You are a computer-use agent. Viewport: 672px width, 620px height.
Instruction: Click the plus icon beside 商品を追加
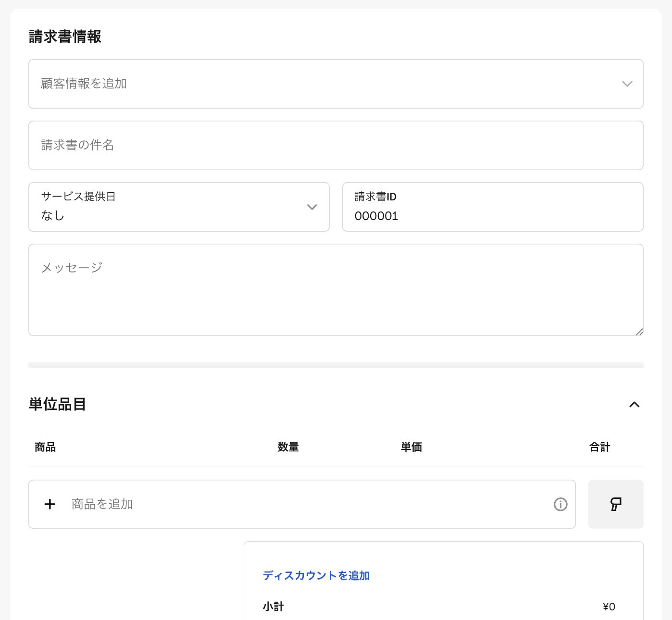point(50,504)
